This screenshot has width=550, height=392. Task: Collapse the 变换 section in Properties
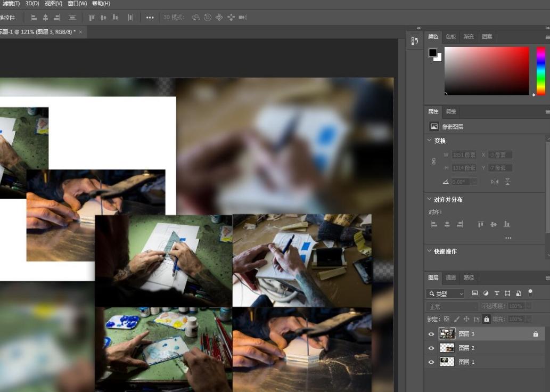(429, 141)
